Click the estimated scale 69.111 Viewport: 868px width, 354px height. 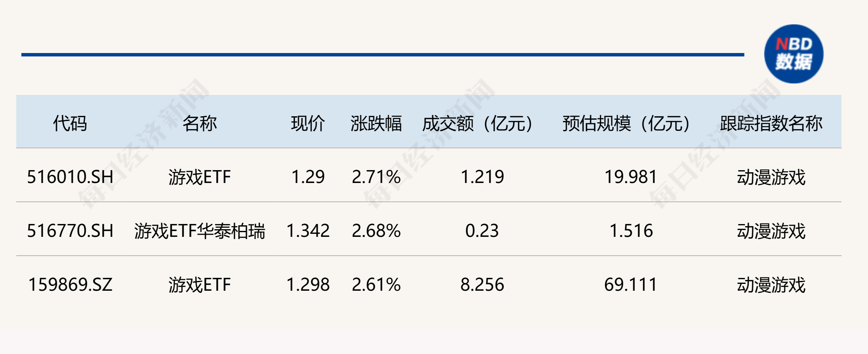(631, 285)
